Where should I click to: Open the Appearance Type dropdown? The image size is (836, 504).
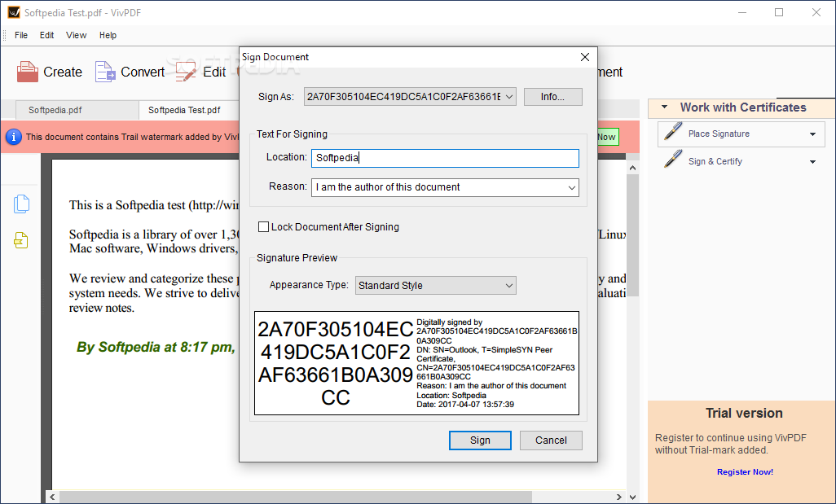click(436, 286)
